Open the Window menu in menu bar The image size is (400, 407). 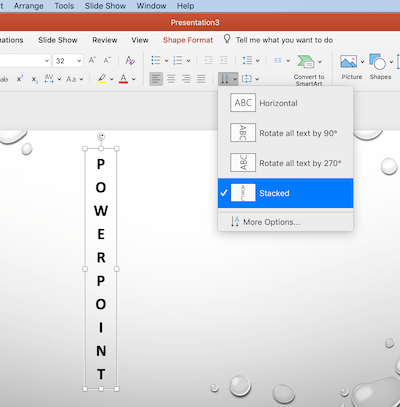tap(151, 6)
